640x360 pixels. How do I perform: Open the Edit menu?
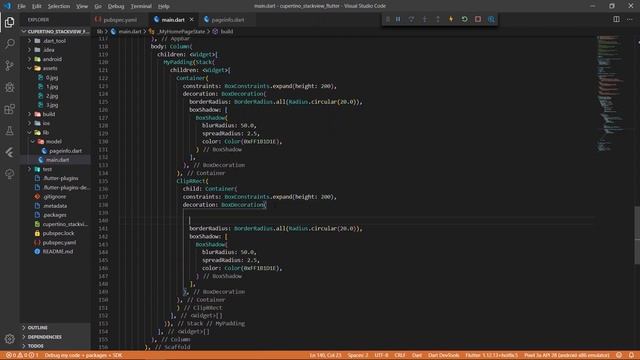pyautogui.click(x=37, y=6)
